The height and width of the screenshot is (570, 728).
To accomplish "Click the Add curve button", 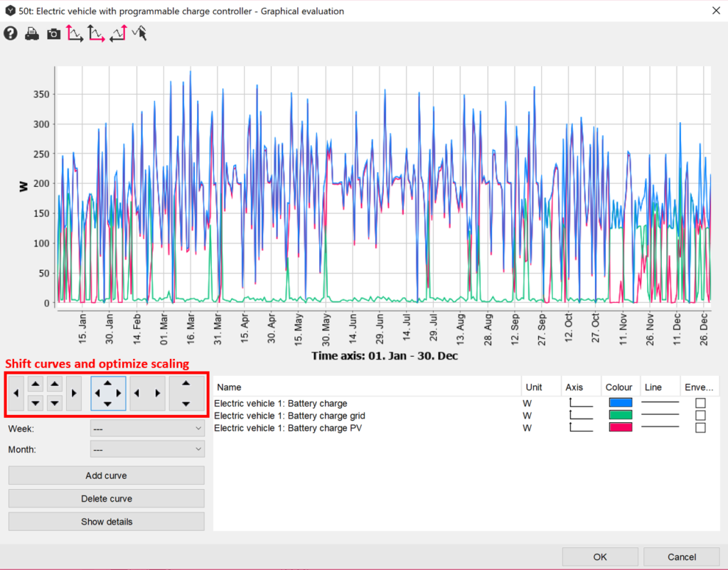I will pos(107,475).
